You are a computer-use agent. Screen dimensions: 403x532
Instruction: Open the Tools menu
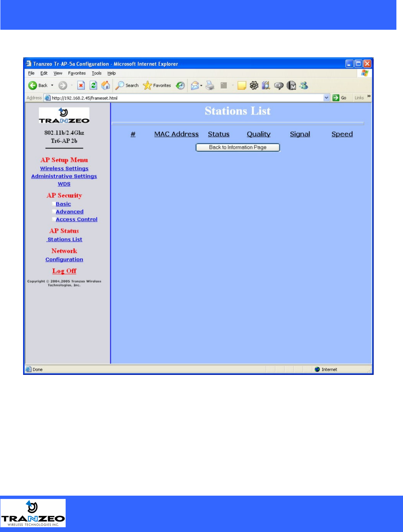(96, 73)
